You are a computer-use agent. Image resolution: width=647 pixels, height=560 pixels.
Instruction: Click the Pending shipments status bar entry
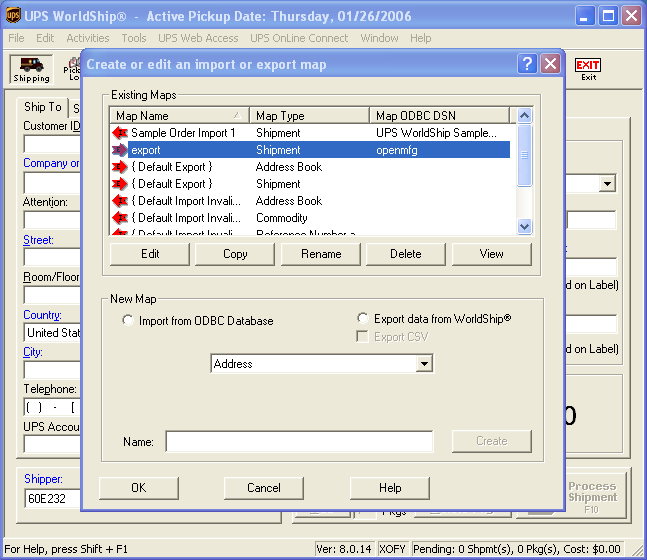[x=517, y=549]
